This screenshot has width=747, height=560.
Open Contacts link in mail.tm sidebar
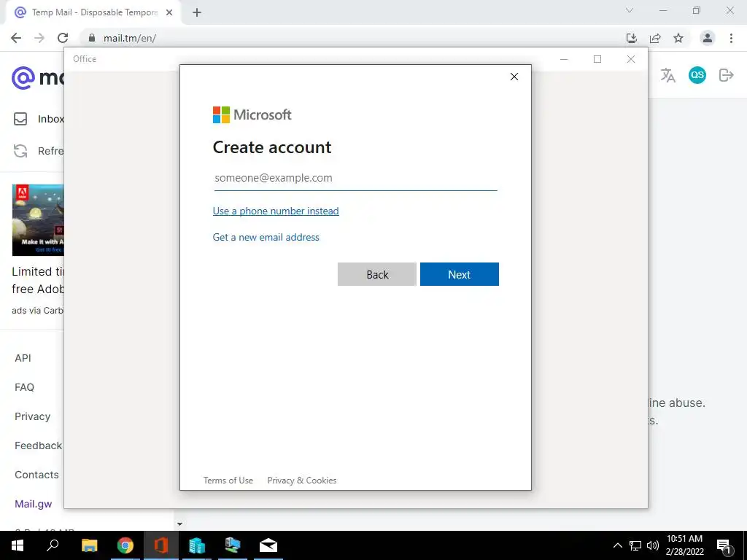click(36, 475)
